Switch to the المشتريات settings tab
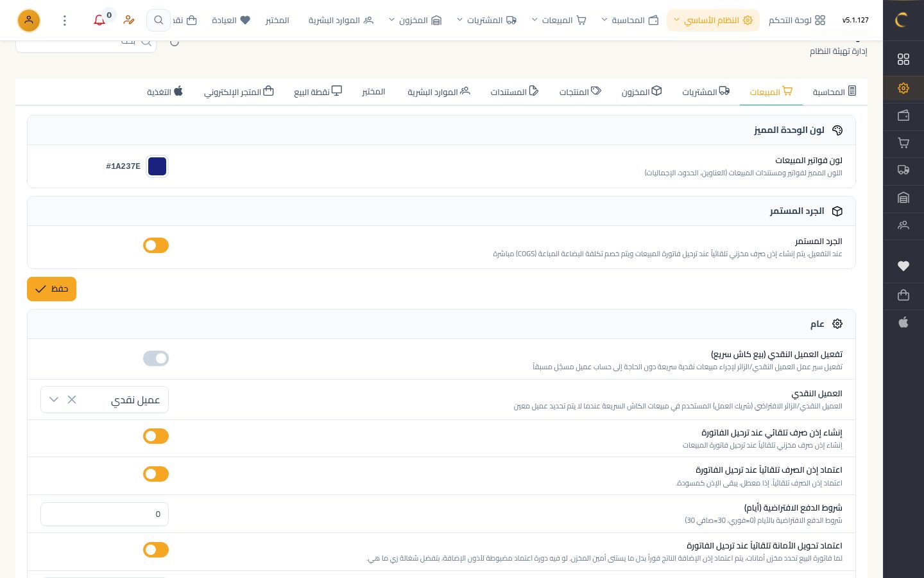 point(706,92)
